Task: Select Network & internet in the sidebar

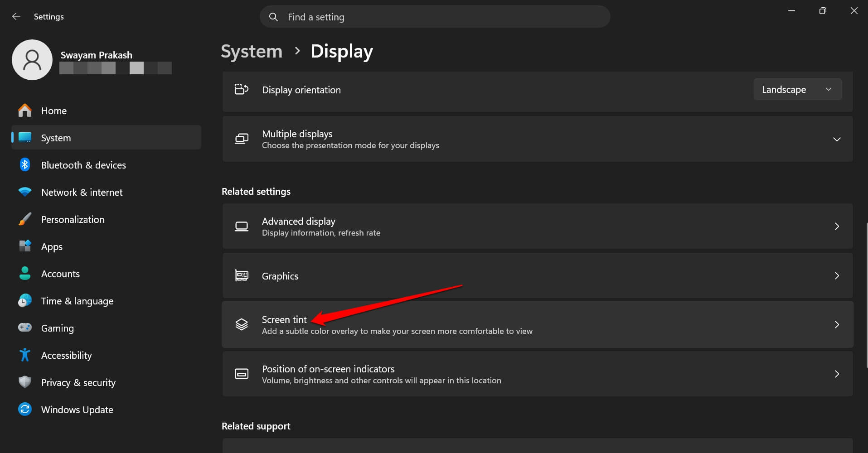Action: click(106, 192)
